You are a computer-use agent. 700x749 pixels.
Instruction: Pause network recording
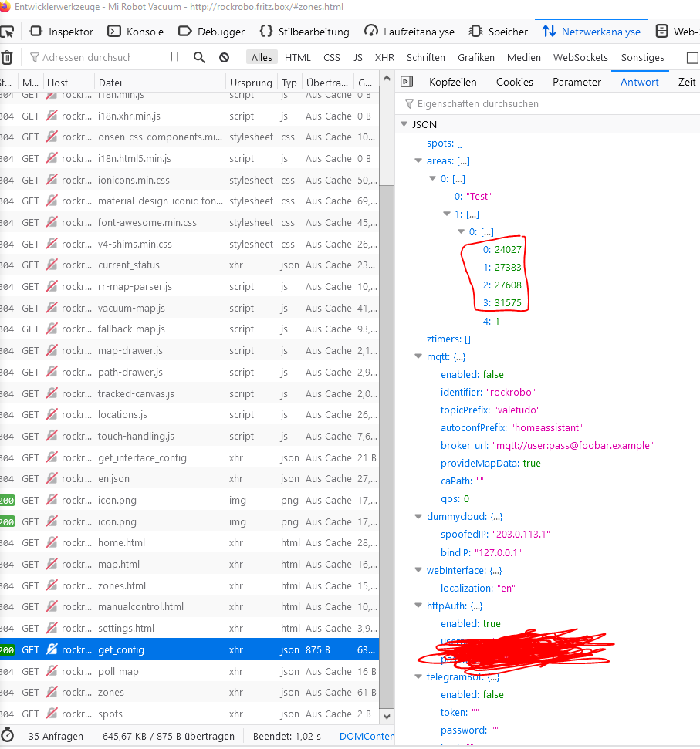pos(174,57)
